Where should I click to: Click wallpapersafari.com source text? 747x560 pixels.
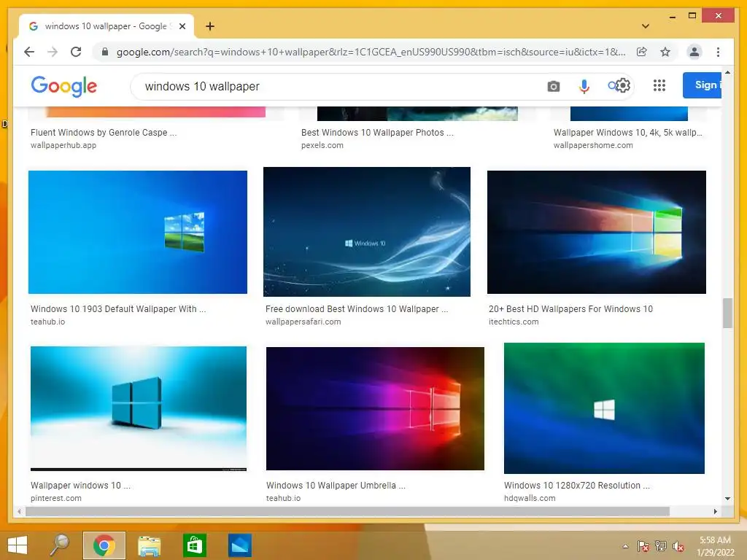point(303,322)
